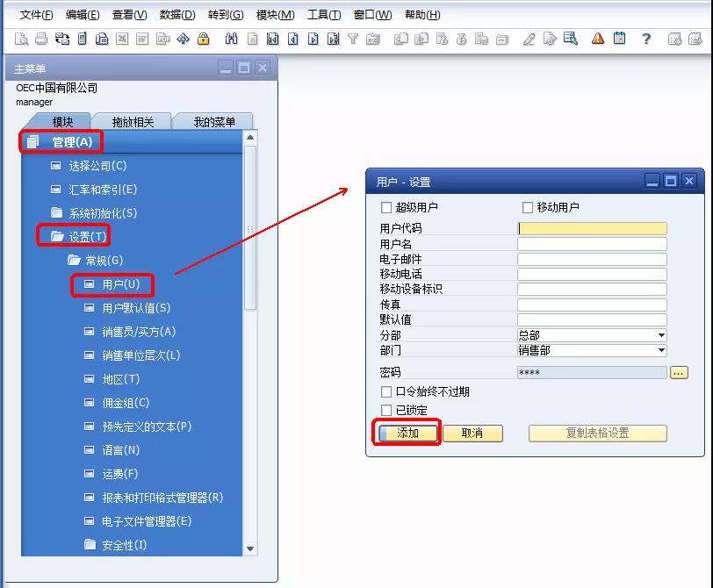
Task: Click the yellow padlock lock icon in toolbar
Action: (203, 39)
